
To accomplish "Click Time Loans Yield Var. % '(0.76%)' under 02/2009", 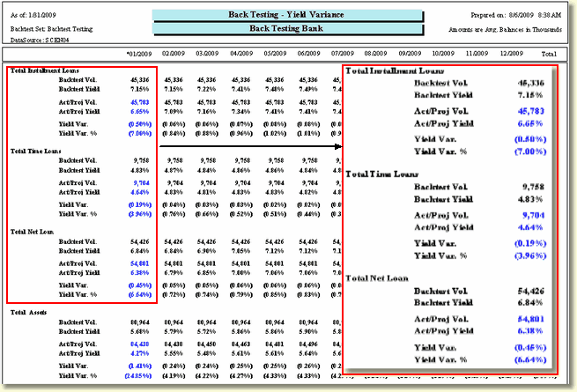I will click(174, 214).
